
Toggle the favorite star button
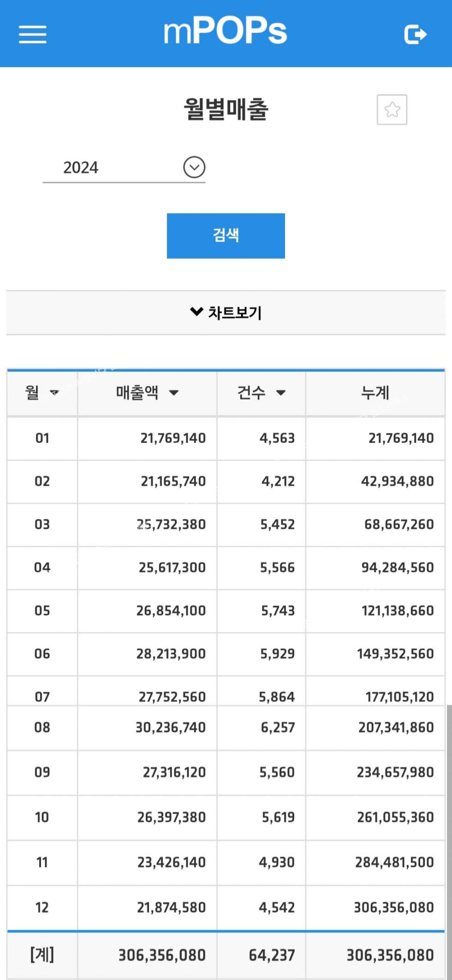click(392, 110)
